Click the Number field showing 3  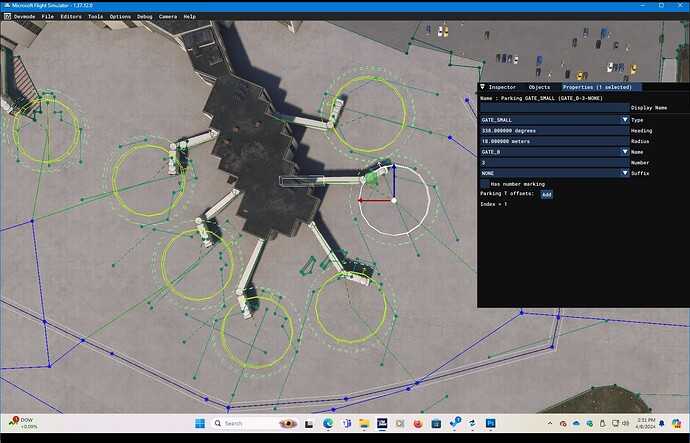pyautogui.click(x=554, y=163)
